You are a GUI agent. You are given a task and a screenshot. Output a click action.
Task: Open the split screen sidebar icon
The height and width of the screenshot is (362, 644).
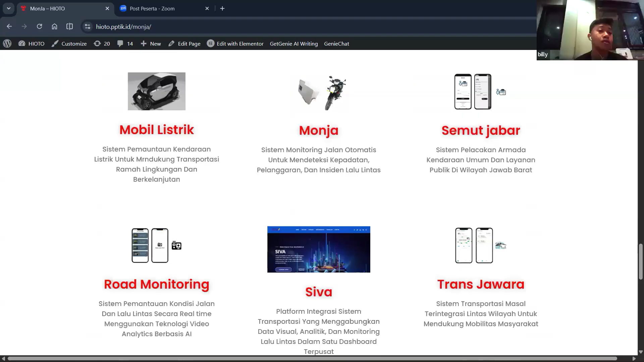point(69,26)
